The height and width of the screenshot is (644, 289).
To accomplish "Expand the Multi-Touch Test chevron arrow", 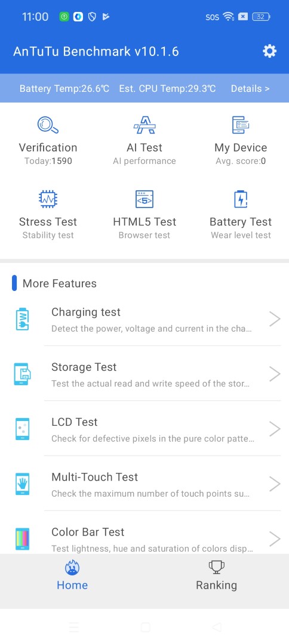I will click(275, 484).
